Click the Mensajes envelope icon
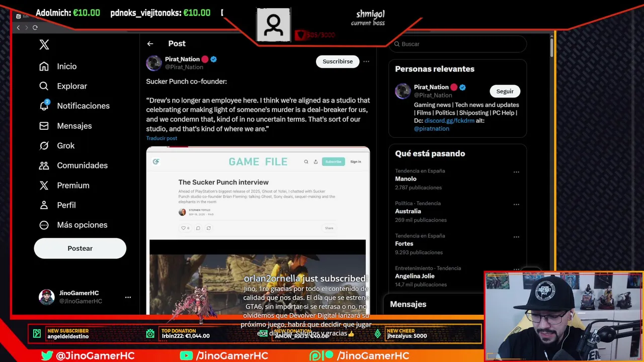 (x=44, y=126)
